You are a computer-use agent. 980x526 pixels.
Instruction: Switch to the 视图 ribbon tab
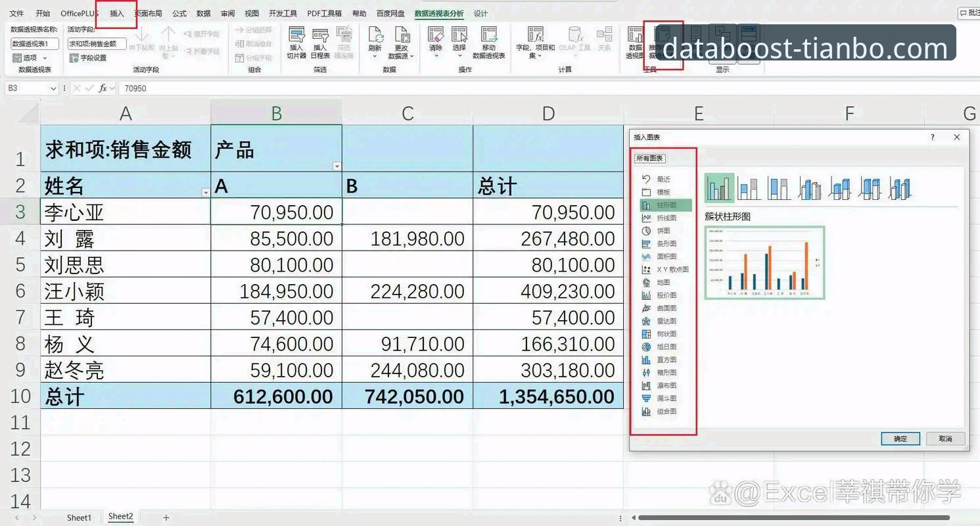tap(252, 13)
